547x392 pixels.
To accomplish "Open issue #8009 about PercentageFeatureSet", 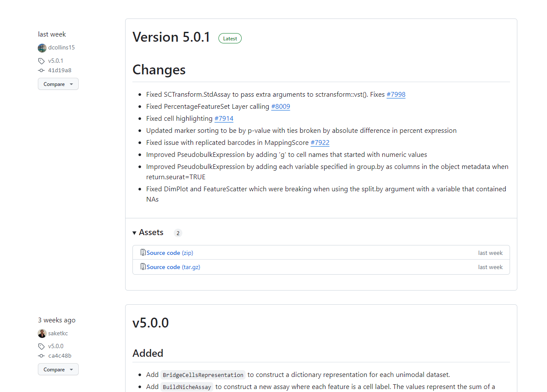I will tap(280, 106).
